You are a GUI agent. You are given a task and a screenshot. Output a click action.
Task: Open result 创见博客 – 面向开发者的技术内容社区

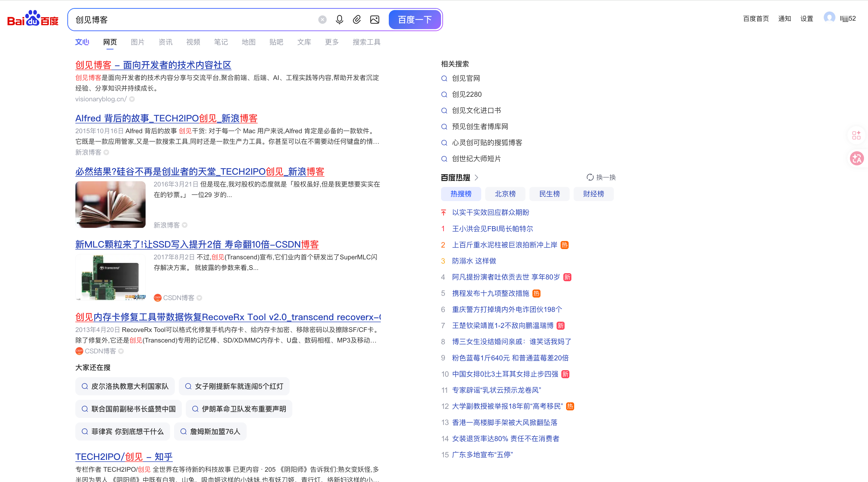[x=153, y=65]
